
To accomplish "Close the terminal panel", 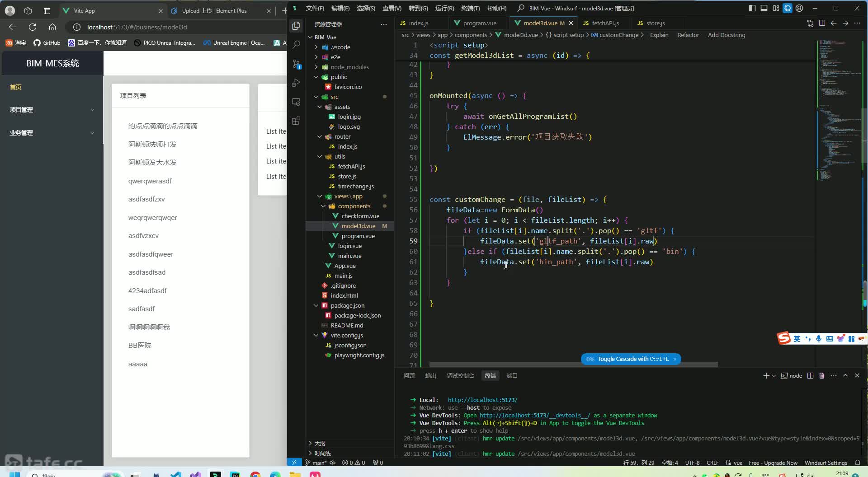I will 857,376.
